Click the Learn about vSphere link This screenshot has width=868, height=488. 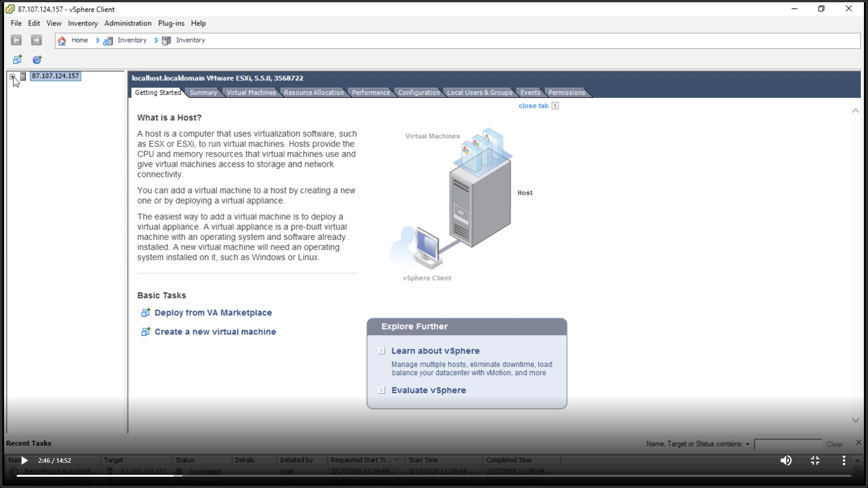[x=436, y=350]
